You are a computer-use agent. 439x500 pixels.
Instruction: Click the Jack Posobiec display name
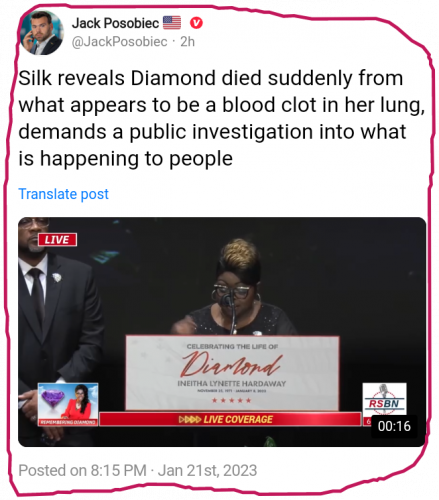[x=115, y=23]
